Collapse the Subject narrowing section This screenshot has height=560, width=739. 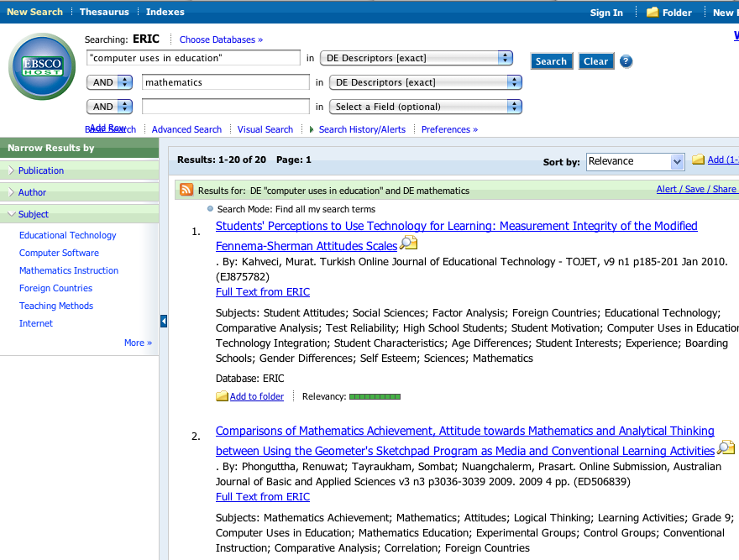tap(34, 214)
